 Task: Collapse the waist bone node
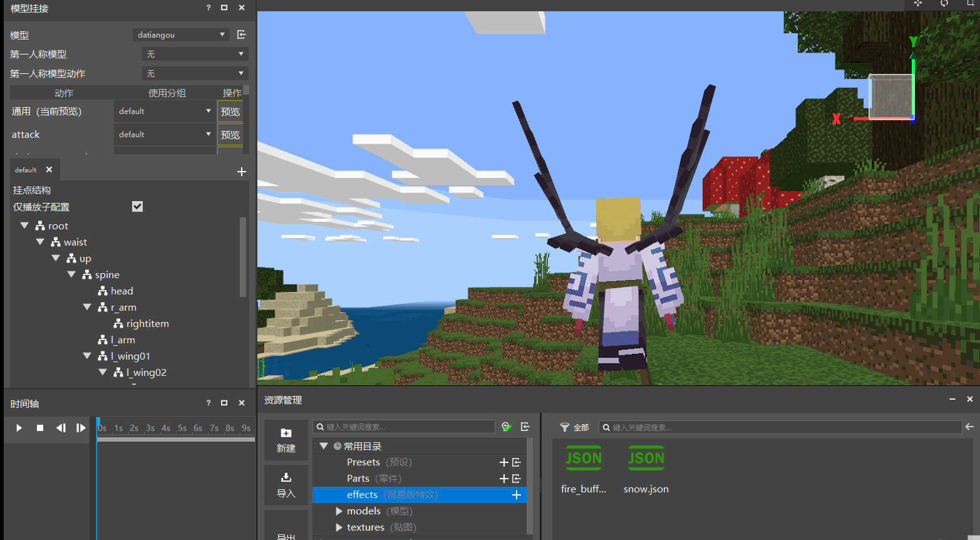coord(40,242)
